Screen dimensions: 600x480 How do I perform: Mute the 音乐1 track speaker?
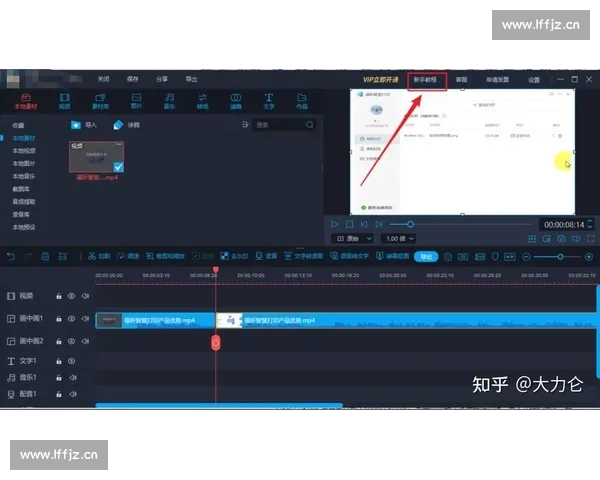pos(85,377)
